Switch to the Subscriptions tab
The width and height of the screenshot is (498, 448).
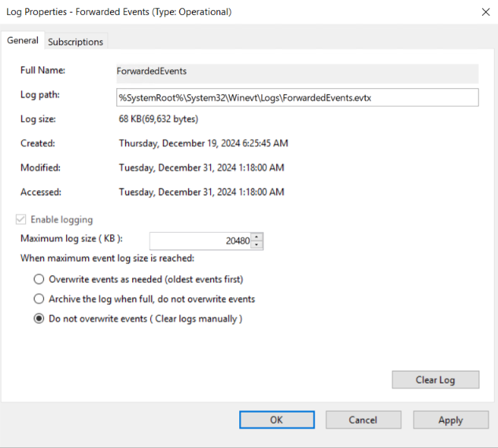tap(76, 42)
